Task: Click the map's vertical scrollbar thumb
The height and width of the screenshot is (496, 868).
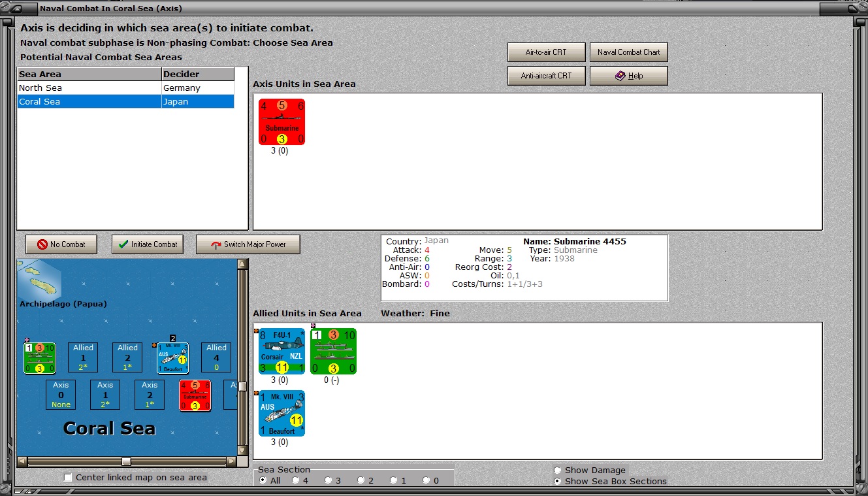Action: (x=242, y=386)
